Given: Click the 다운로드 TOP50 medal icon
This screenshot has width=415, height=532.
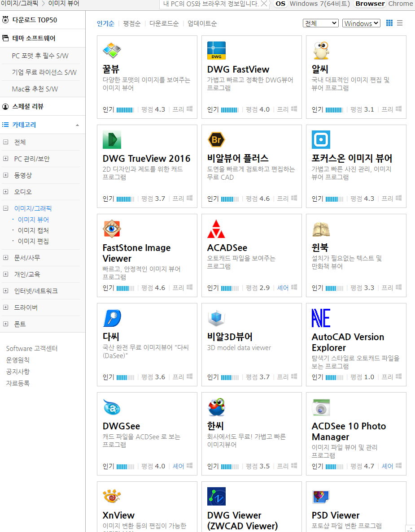Looking at the screenshot, I should pos(5,20).
